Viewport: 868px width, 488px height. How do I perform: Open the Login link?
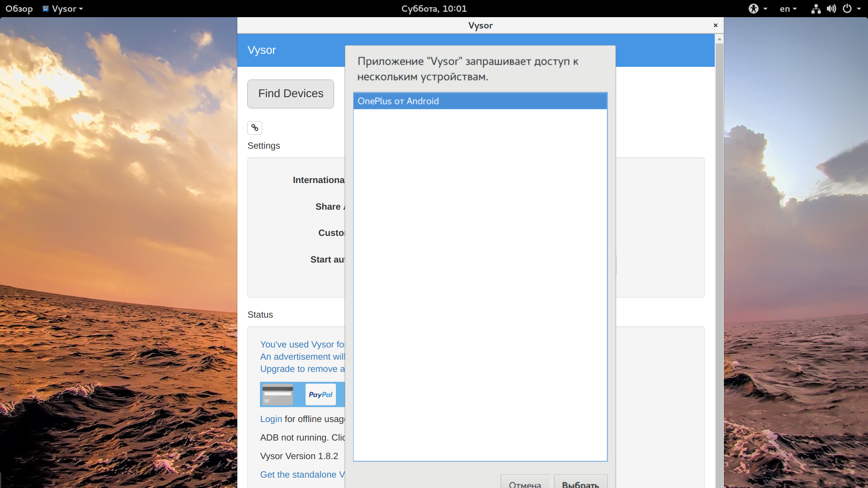pos(271,419)
